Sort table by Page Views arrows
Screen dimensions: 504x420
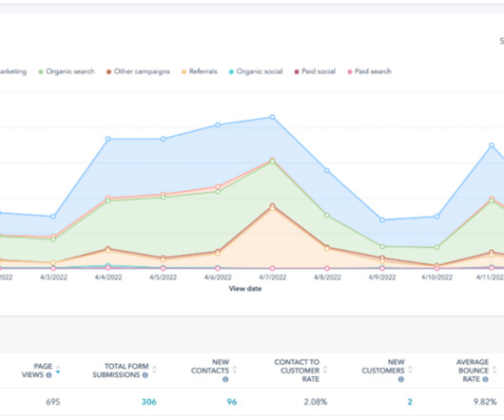point(58,370)
